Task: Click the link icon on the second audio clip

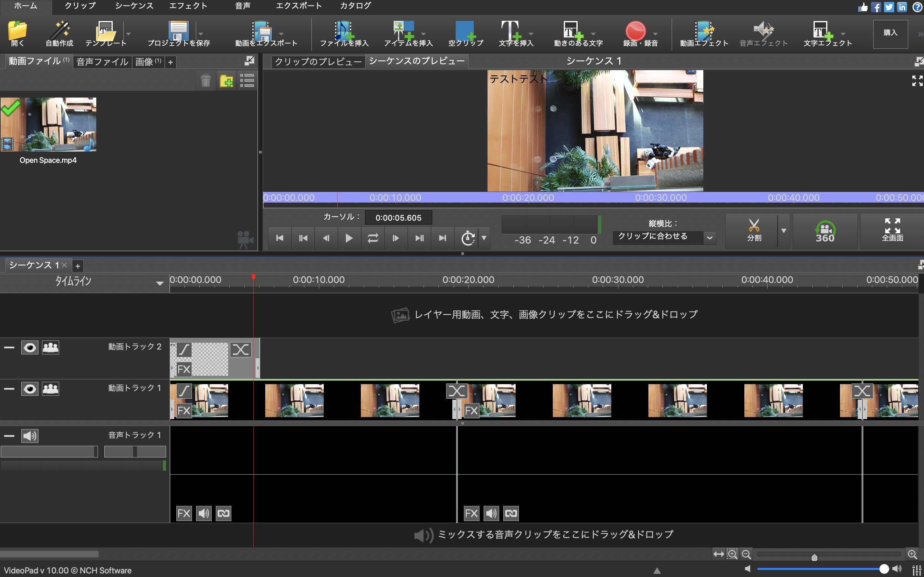Action: click(511, 513)
